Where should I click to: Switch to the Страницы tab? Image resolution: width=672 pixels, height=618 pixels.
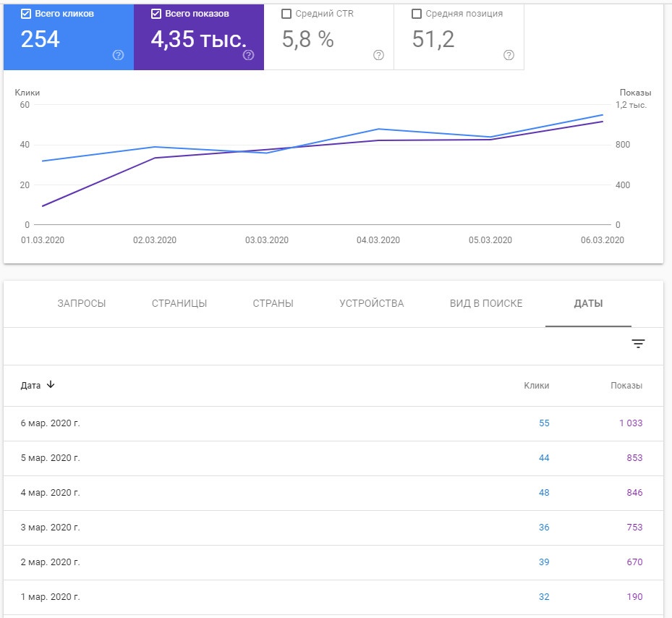179,303
